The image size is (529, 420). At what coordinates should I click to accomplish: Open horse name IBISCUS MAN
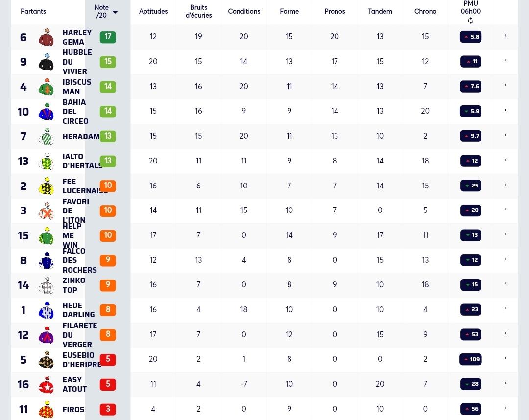(77, 87)
